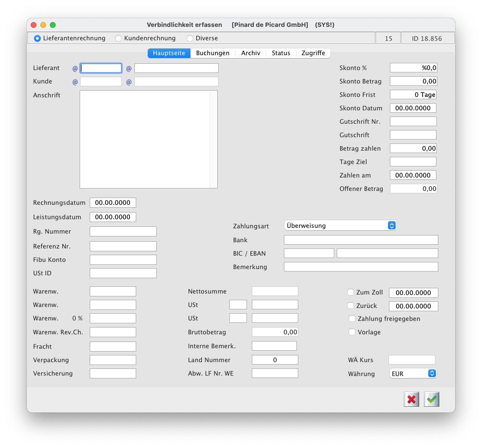Click the Anschrift box scrollbar
The image size is (482, 448).
213,139
